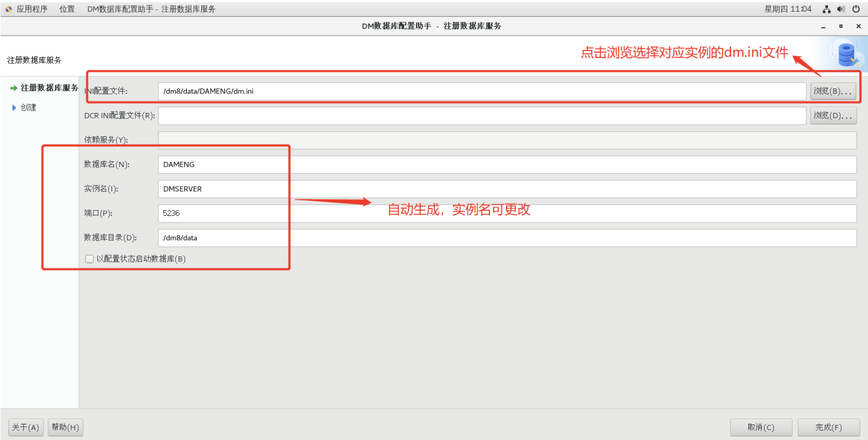Click the green arrow beside 注册数据库服务 step

[x=14, y=88]
